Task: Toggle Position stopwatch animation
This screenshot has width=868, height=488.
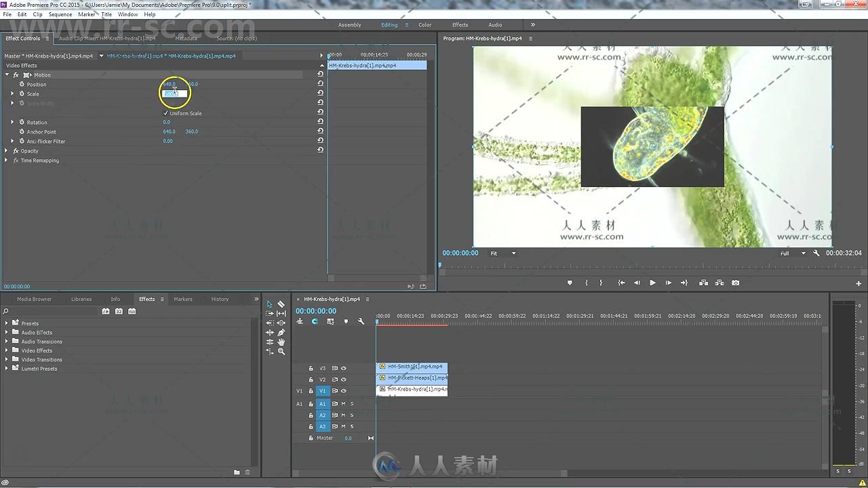Action: [x=22, y=84]
